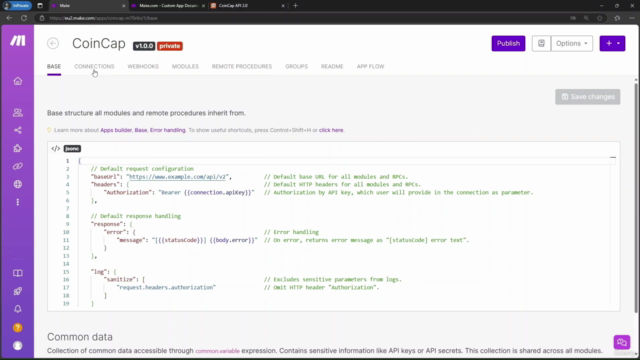Click "request.headers.authorization" on line 17

(x=166, y=288)
